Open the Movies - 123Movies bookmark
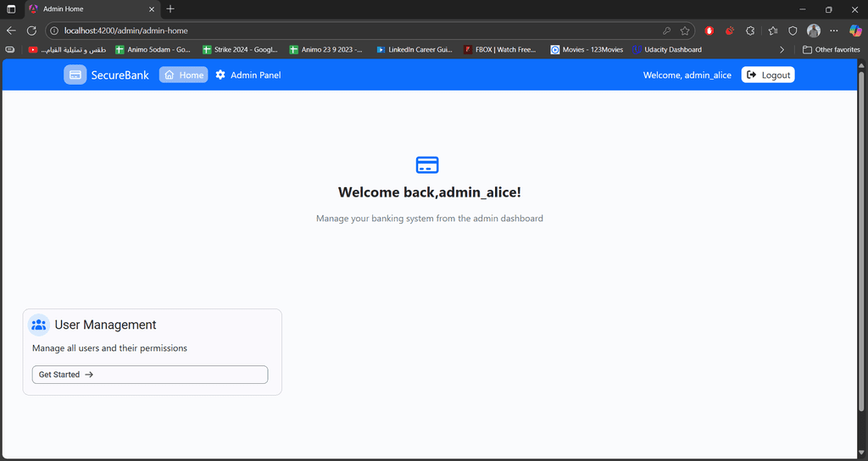This screenshot has width=868, height=461. pyautogui.click(x=587, y=50)
